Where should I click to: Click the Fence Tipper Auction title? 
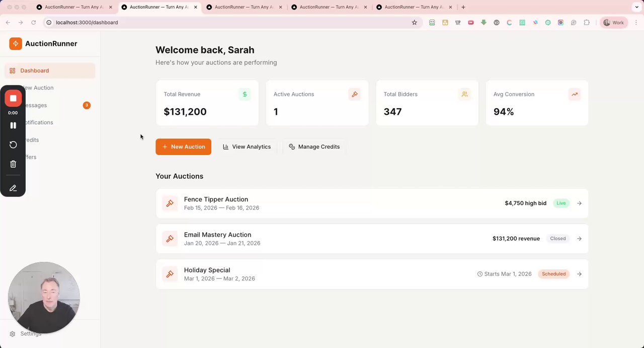[216, 199]
